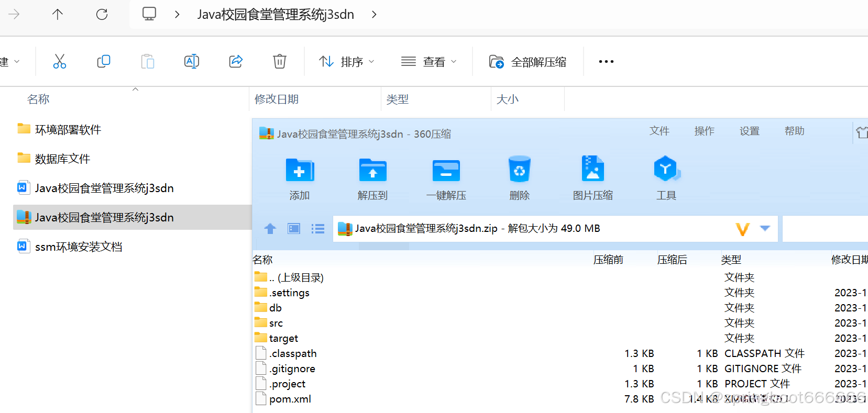This screenshot has height=413, width=868.
Task: Open the archive path dropdown arrow
Action: pos(765,228)
